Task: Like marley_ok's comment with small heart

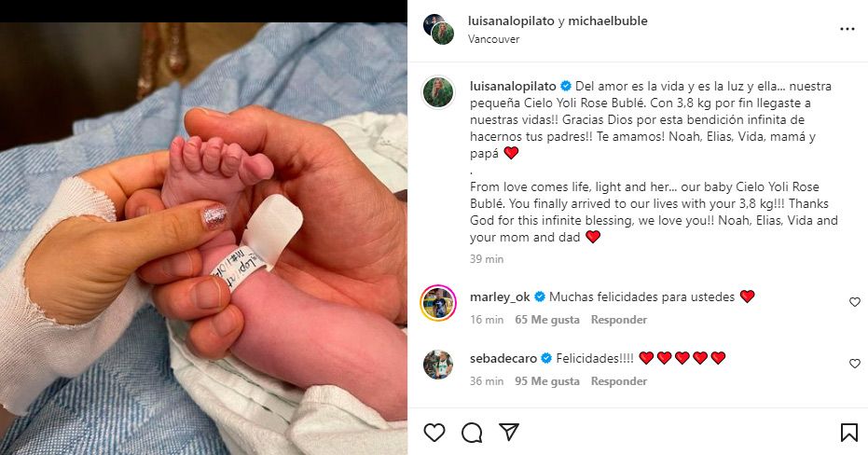Action: (x=854, y=302)
